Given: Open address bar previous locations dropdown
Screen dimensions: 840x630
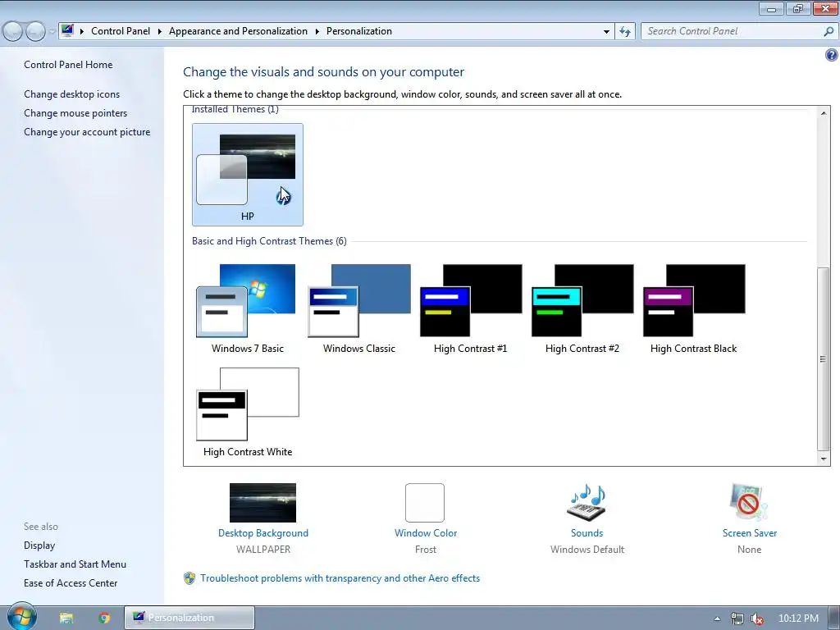Looking at the screenshot, I should (606, 32).
